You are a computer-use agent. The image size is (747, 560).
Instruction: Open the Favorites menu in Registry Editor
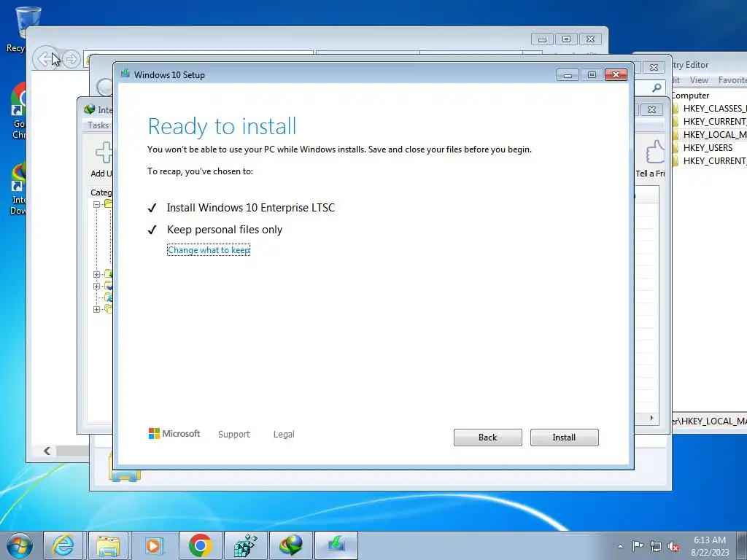tap(732, 80)
